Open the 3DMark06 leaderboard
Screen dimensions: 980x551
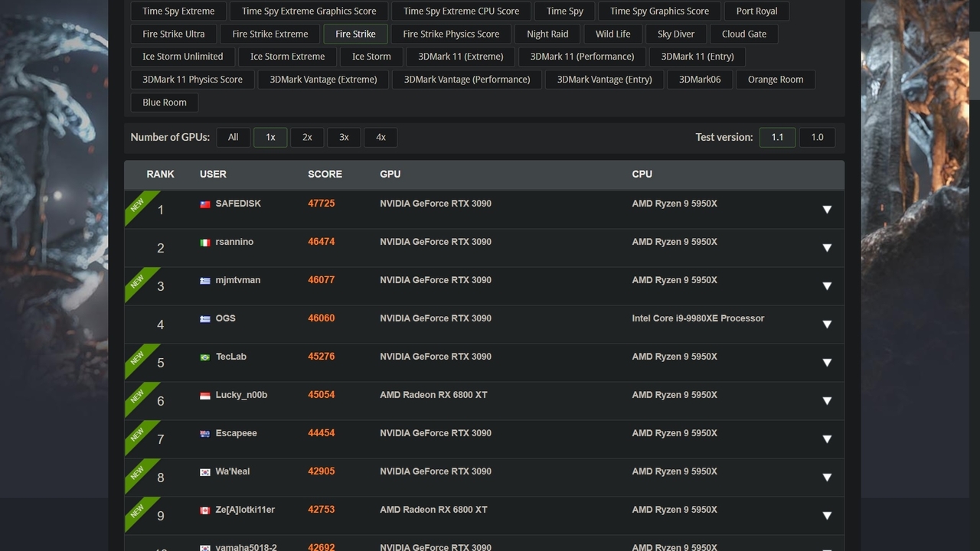700,80
